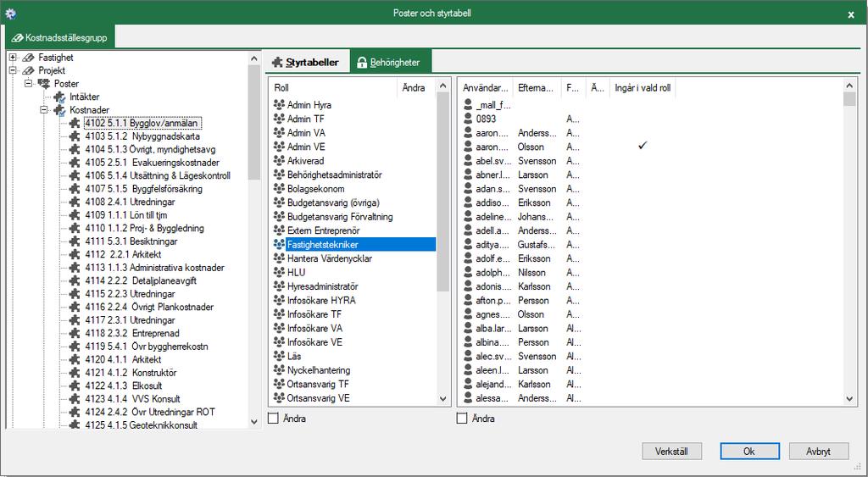Click the user list vertical scrollbar thumb
868x477 pixels.
click(849, 99)
